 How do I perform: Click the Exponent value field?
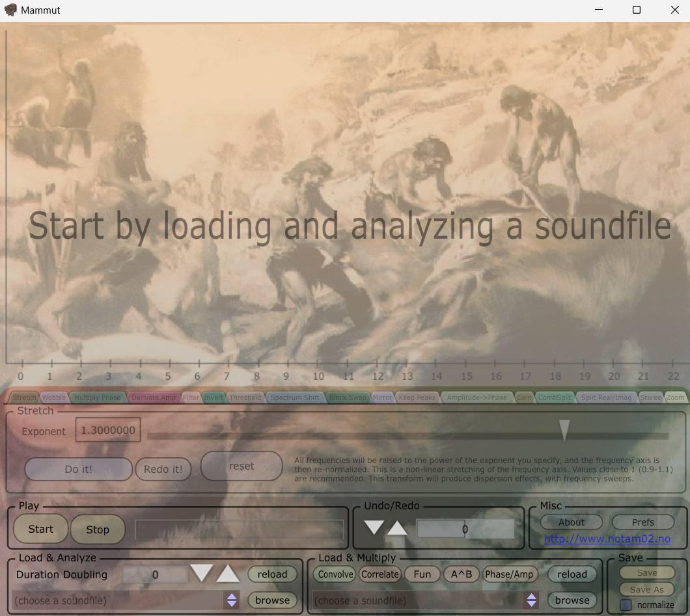(108, 430)
